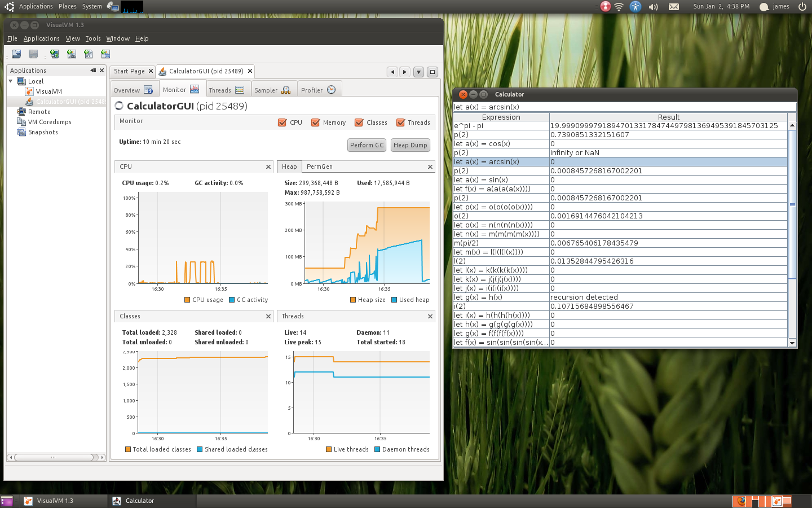812x508 pixels.
Task: Select the VisualVM node icon under Local
Action: (x=29, y=91)
